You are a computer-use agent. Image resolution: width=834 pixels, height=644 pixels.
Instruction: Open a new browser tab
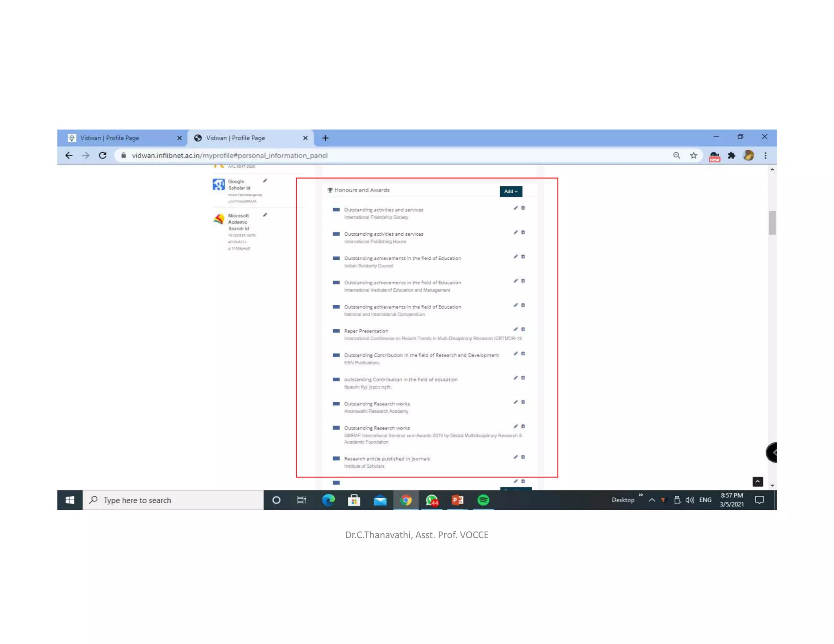(x=325, y=138)
